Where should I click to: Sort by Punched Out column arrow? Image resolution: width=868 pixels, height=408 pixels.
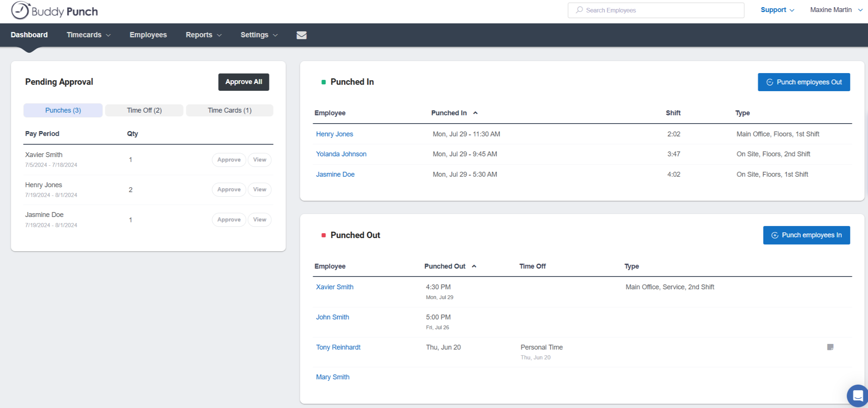pyautogui.click(x=474, y=266)
